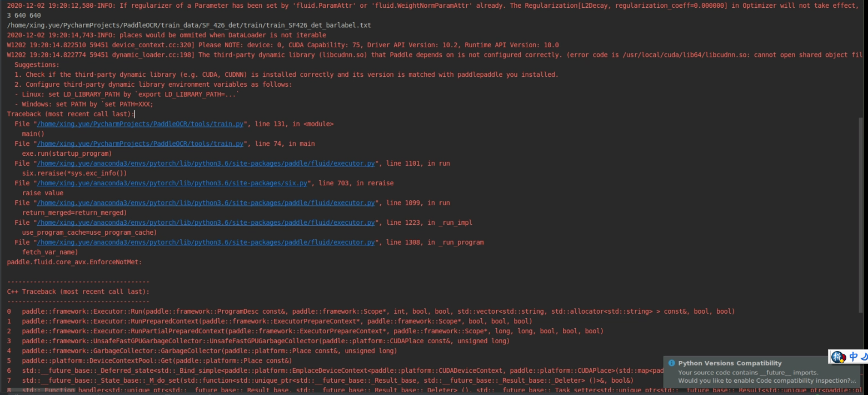This screenshot has width=868, height=395.
Task: Select the Sogou input method logo icon
Action: pos(838,358)
